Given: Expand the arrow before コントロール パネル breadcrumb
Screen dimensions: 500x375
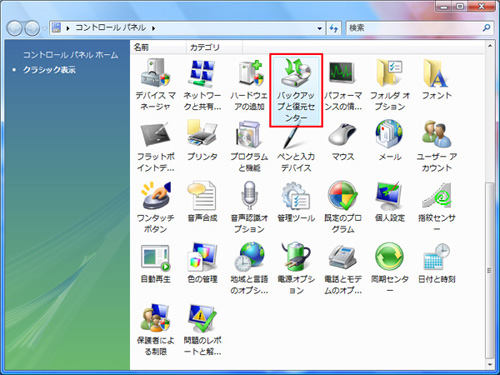Looking at the screenshot, I should coord(68,28).
